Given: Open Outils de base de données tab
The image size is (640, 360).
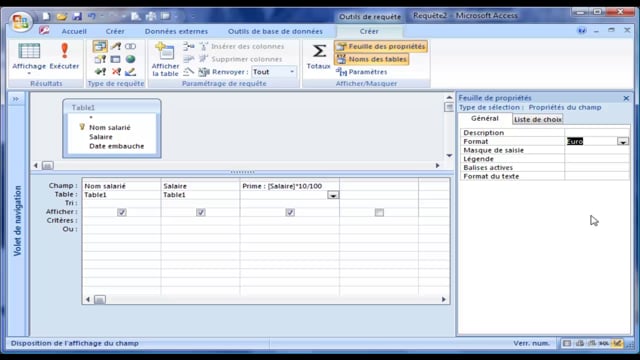Looking at the screenshot, I should point(275,31).
